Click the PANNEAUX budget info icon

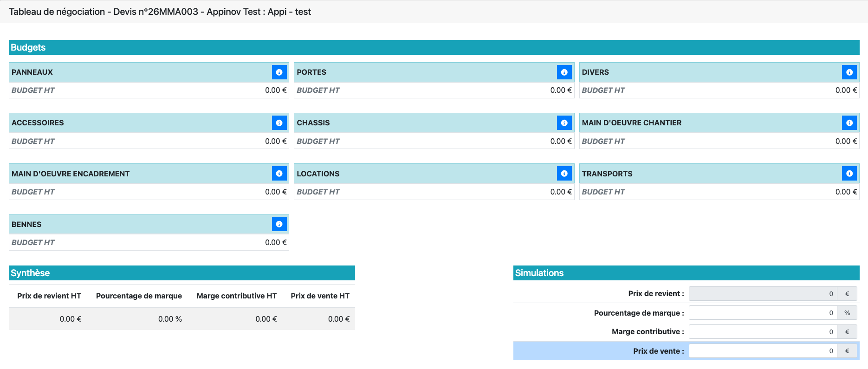click(x=279, y=72)
